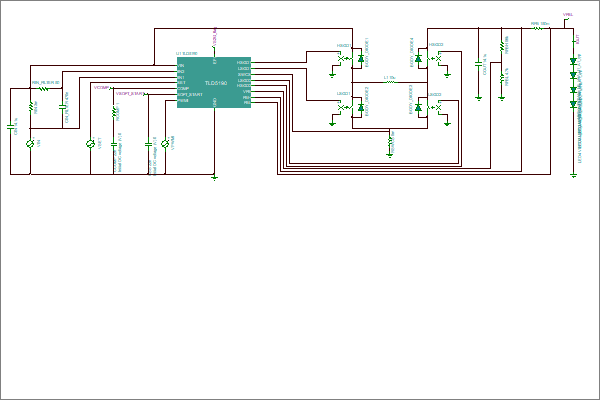Select the IOUT current probe label
600x400 pixels.
[x=578, y=39]
